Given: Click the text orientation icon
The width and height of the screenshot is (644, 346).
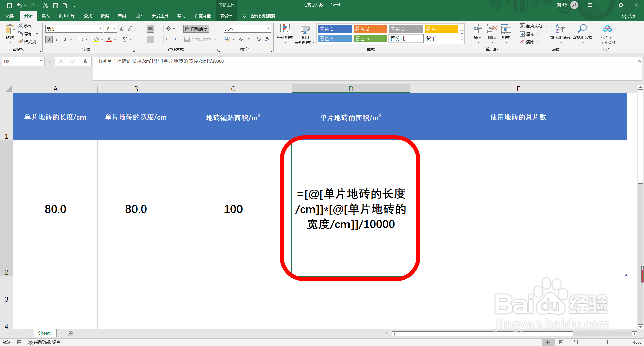Looking at the screenshot, I should tap(169, 29).
